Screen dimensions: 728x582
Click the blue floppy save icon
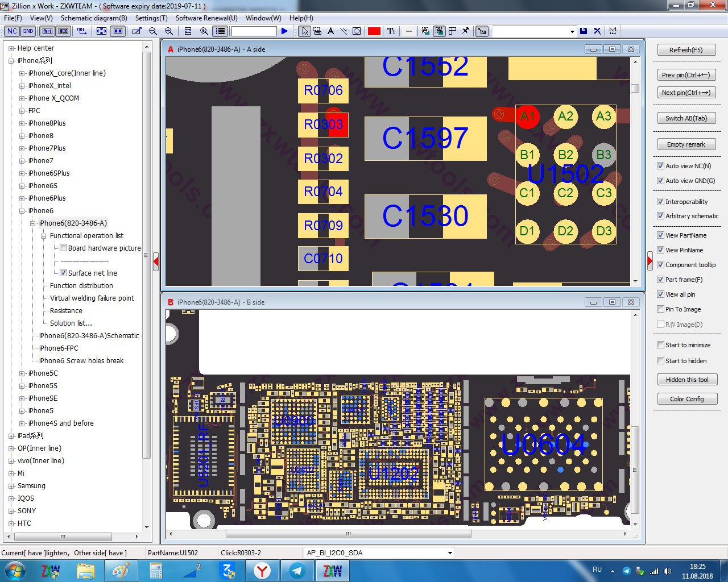[584, 31]
